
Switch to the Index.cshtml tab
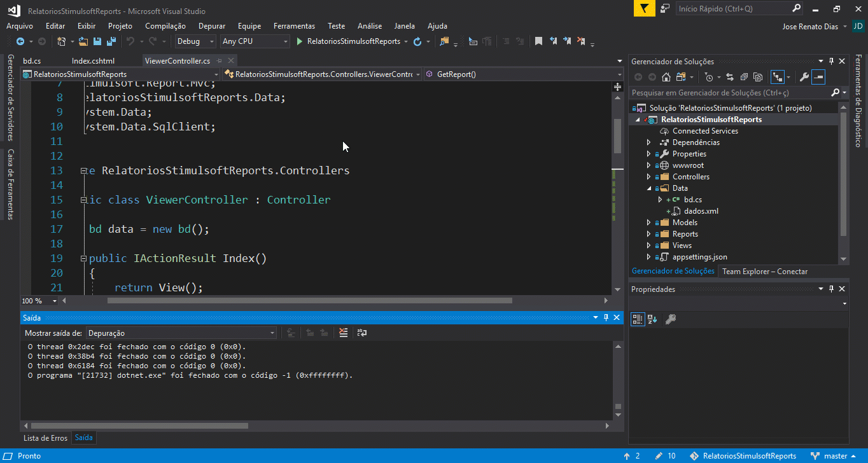tap(93, 61)
